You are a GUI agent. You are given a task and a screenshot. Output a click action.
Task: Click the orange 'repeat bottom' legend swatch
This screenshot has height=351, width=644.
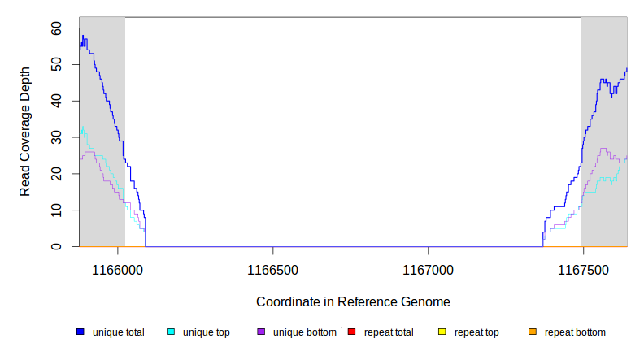533,332
